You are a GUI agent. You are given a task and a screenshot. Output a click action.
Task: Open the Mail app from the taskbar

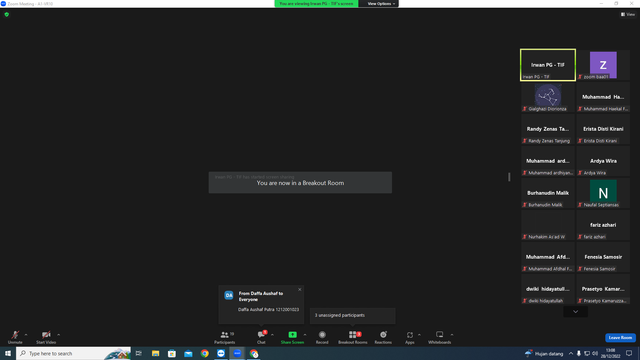[188, 353]
